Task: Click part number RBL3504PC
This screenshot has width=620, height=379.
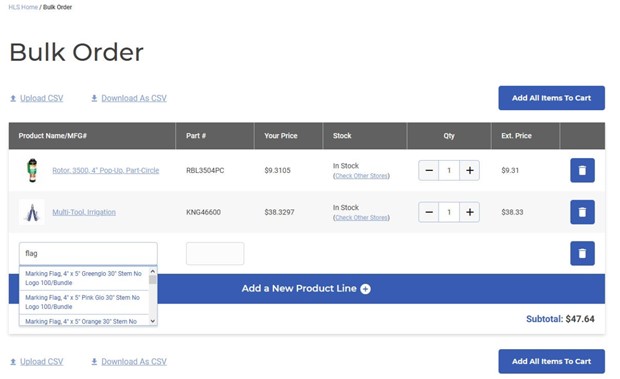Action: tap(205, 170)
